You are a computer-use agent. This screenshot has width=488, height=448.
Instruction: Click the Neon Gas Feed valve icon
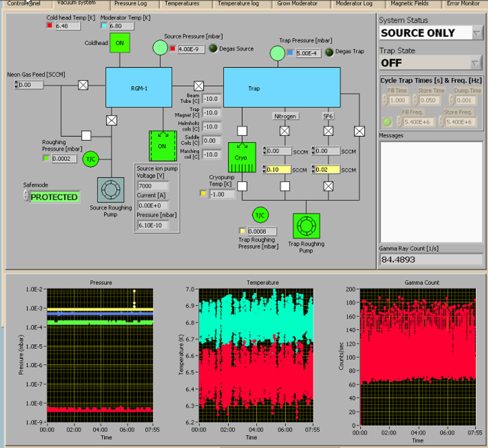[83, 85]
